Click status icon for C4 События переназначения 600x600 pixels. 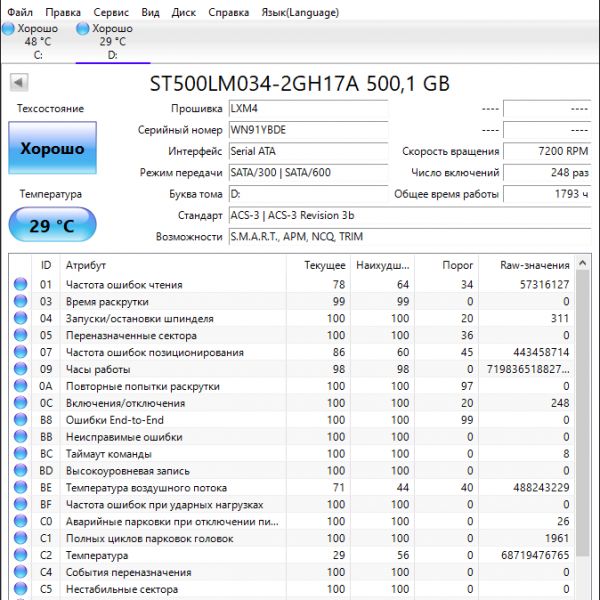21,572
